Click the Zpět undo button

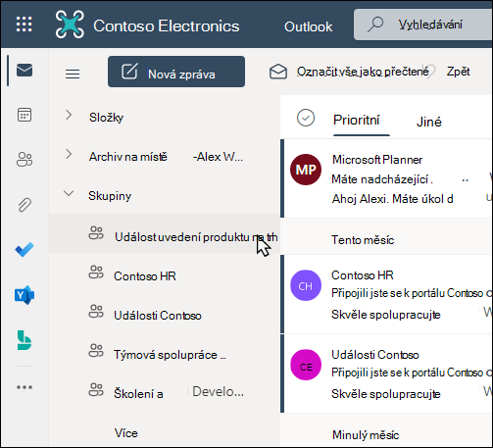(458, 72)
